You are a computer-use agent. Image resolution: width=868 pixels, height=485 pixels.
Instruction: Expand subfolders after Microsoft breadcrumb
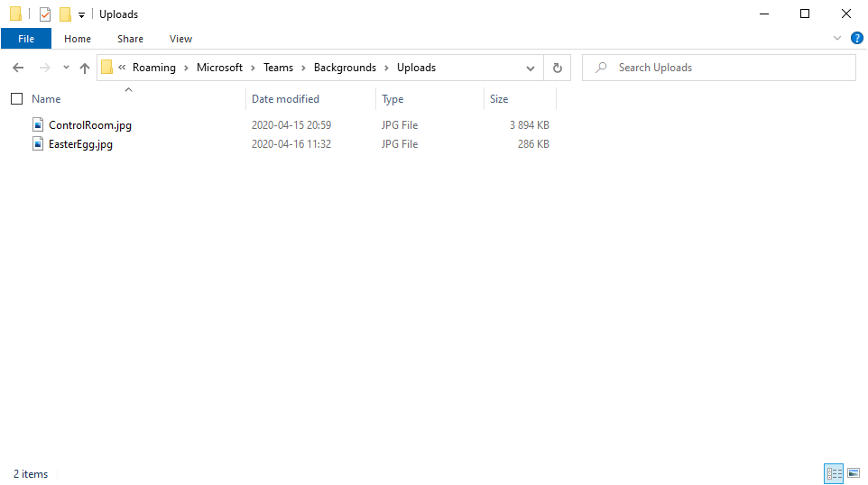[x=253, y=68]
